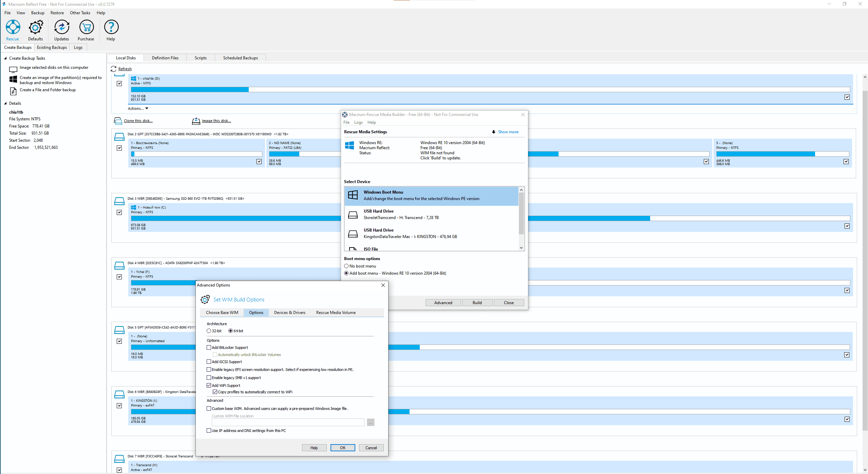Uncheck Add WiFi Support option
The height and width of the screenshot is (474, 868).
[x=209, y=386]
